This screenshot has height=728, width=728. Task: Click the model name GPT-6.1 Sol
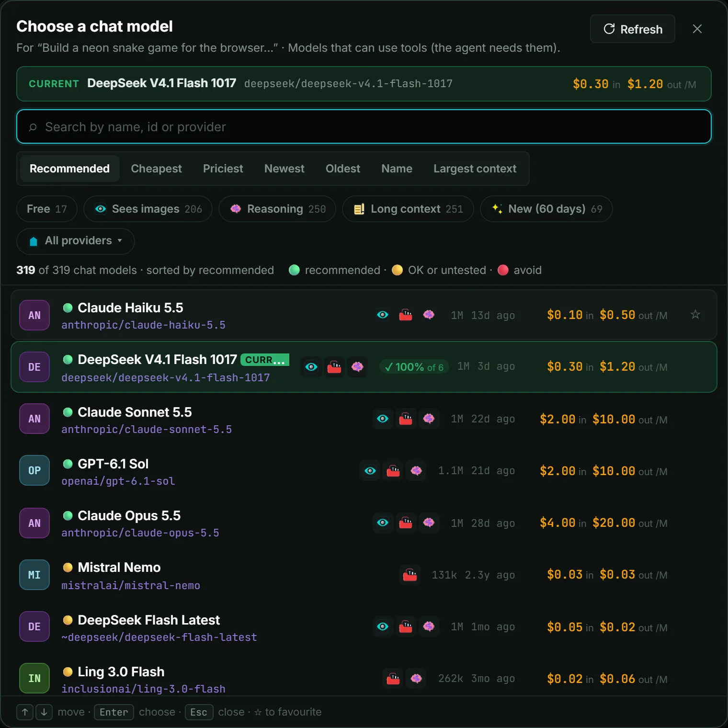click(x=113, y=464)
